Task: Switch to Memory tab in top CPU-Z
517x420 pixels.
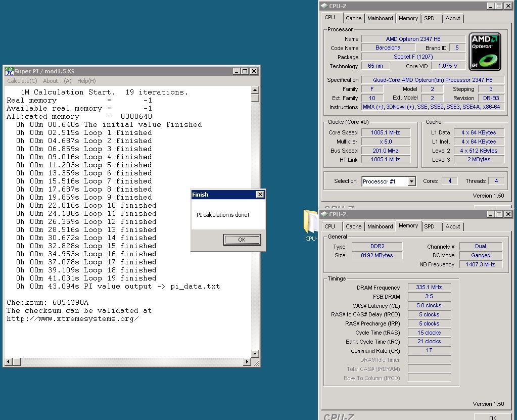Action: [408, 19]
